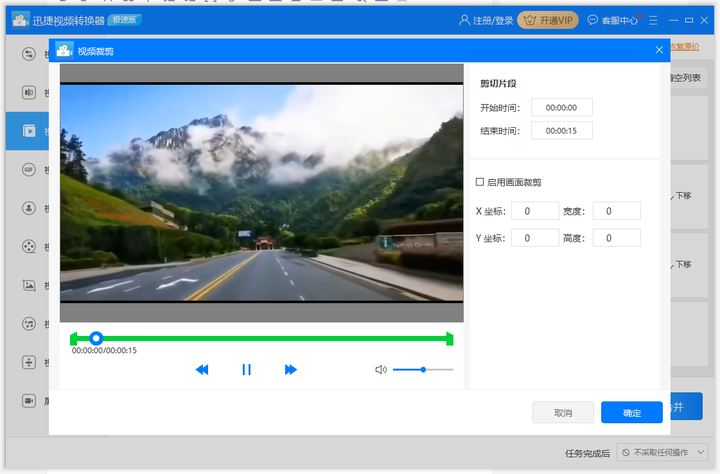Focus the Y 坐标 input field
This screenshot has width=720, height=474.
point(535,238)
